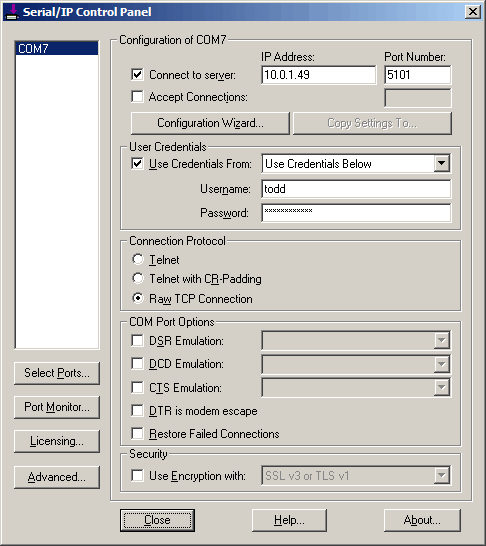Screen dimensions: 486x546
Task: Click the Advanced button
Action: pos(57,477)
